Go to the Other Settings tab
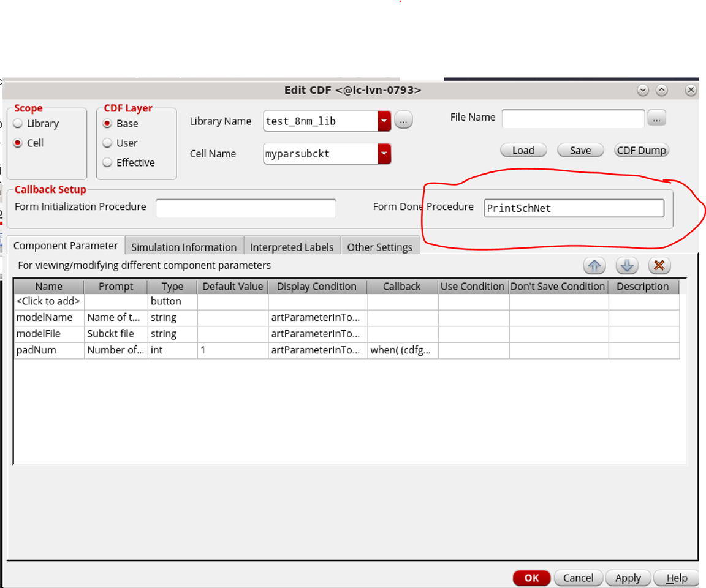The image size is (706, 588). 379,247
